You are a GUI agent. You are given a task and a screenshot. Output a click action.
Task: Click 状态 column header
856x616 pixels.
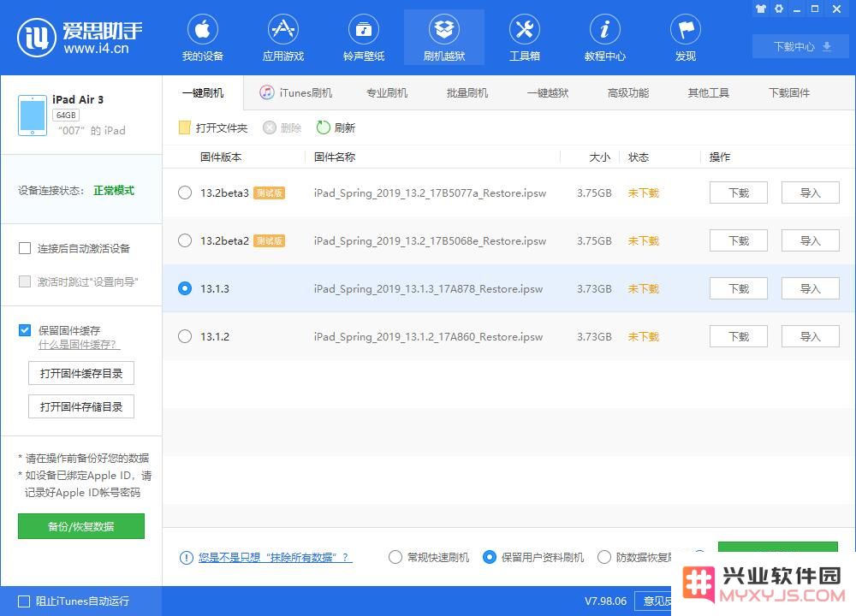point(639,157)
